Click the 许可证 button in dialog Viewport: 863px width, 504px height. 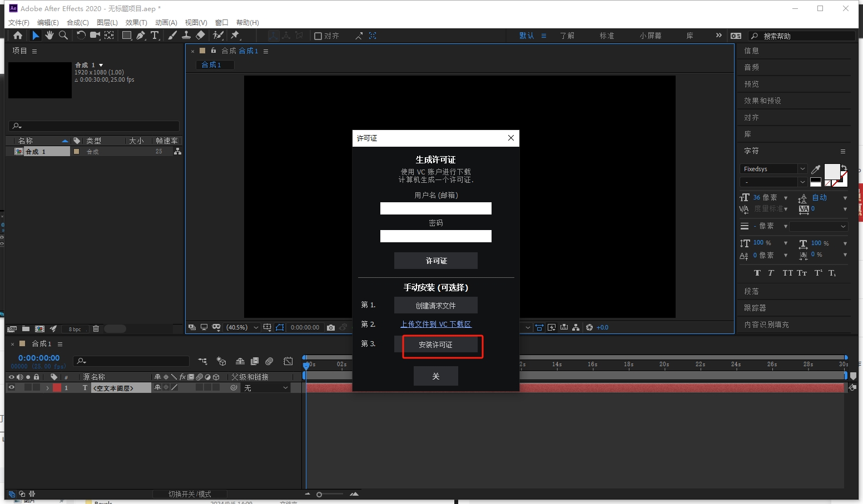tap(436, 261)
